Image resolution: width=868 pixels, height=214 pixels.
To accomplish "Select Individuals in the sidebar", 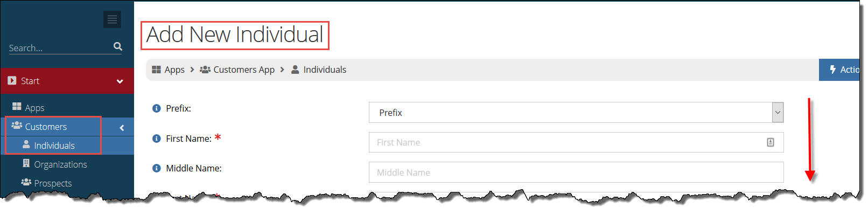I will point(54,146).
